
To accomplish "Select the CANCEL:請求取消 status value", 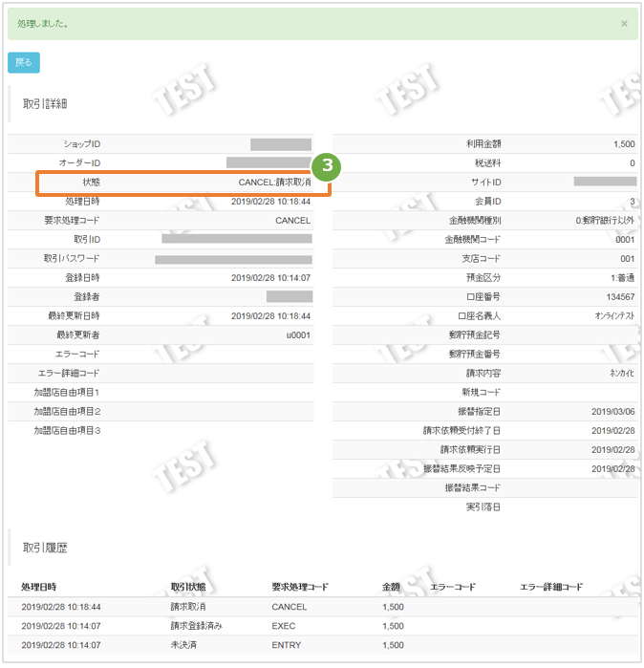I will pyautogui.click(x=275, y=183).
